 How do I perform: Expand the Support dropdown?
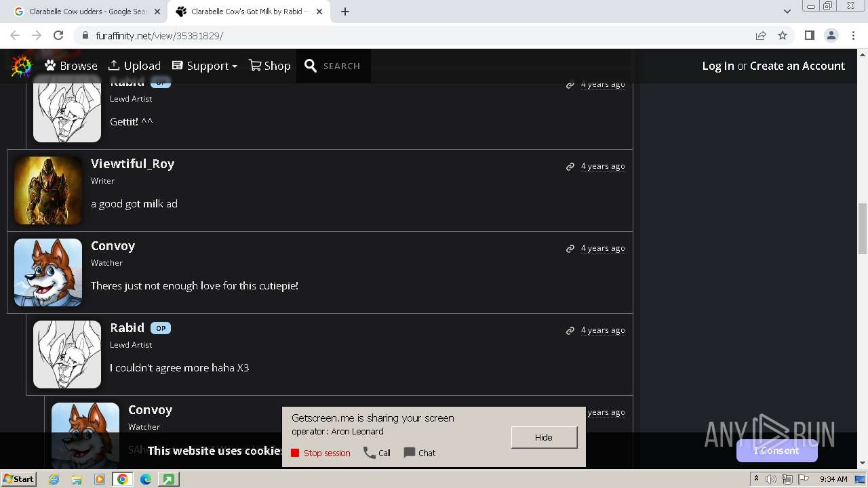(x=204, y=66)
